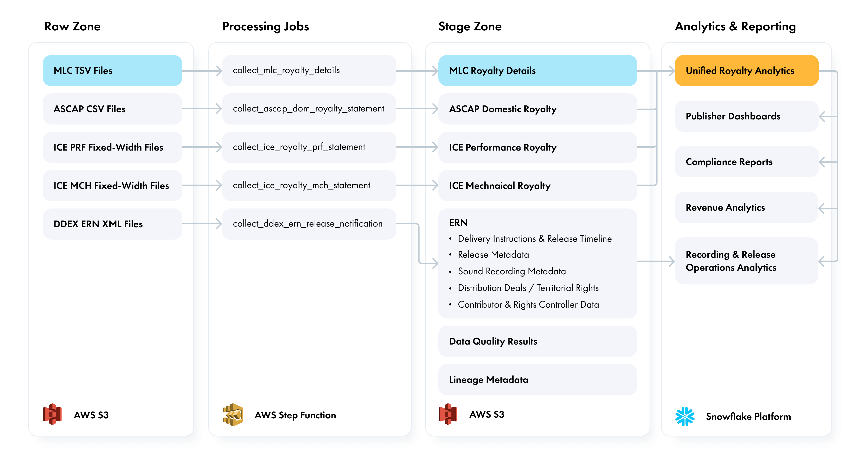868x456 pixels.
Task: Select the MLC TSV Files box
Action: [112, 70]
